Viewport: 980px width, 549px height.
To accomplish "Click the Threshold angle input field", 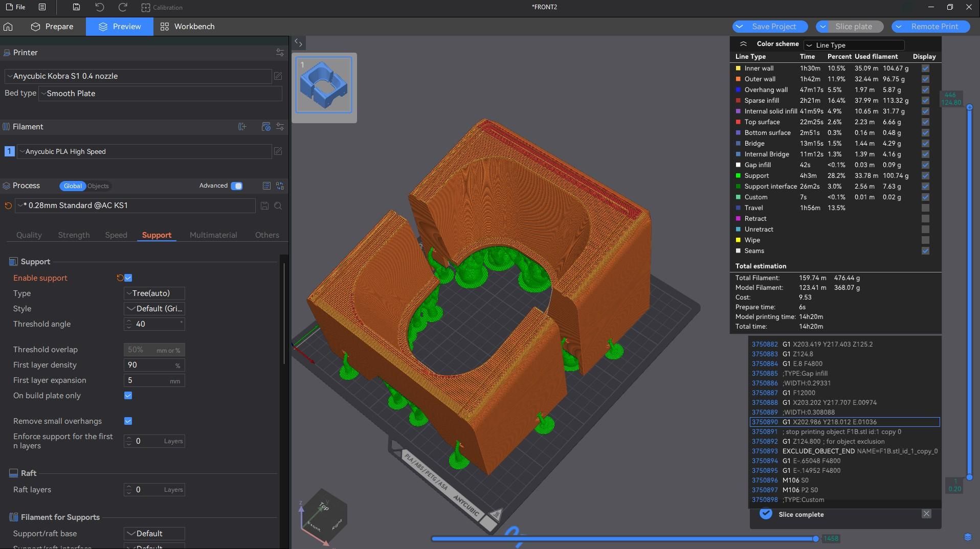I will coord(154,324).
